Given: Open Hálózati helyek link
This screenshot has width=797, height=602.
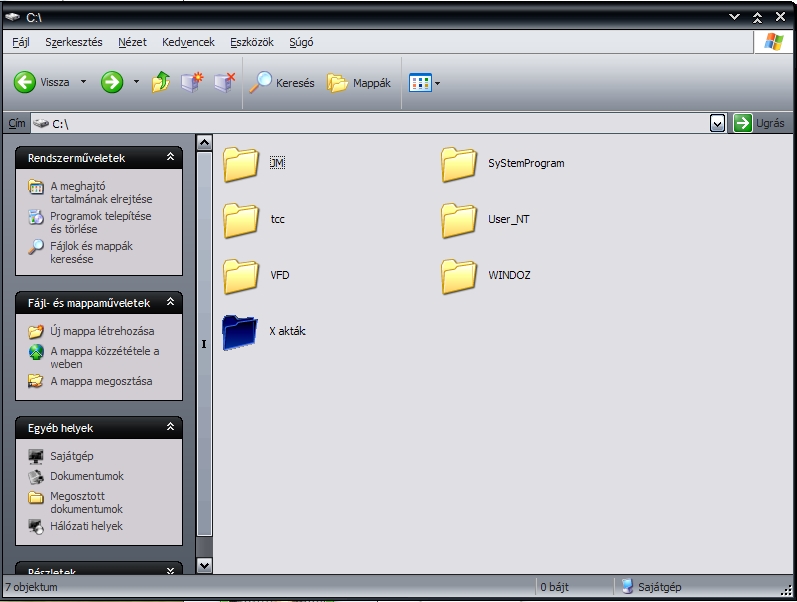Looking at the screenshot, I should click(86, 526).
